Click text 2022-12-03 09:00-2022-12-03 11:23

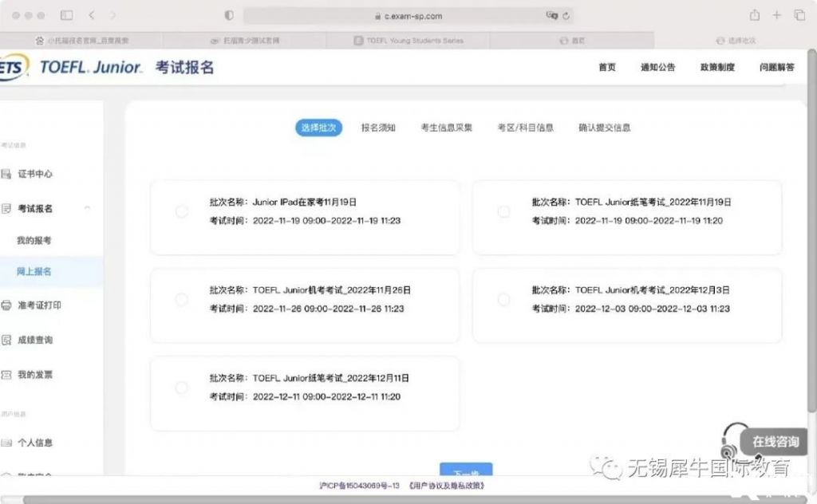tap(653, 309)
